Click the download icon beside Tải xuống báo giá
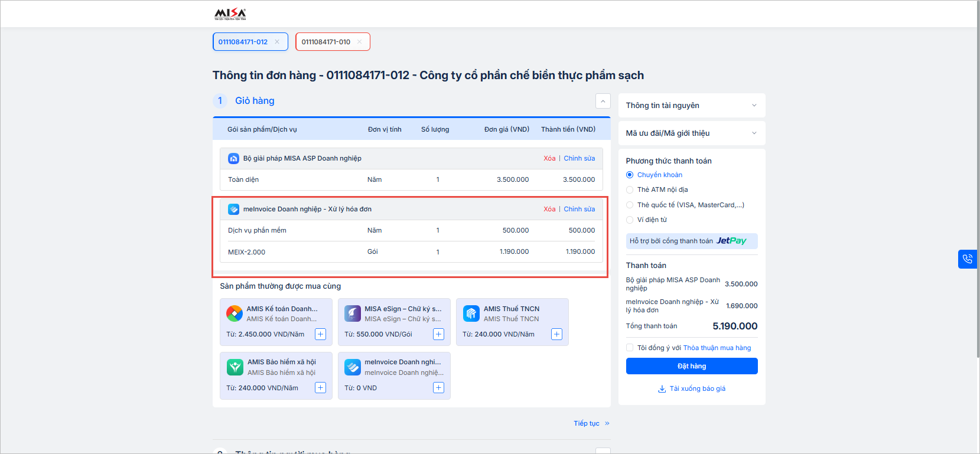 click(662, 389)
